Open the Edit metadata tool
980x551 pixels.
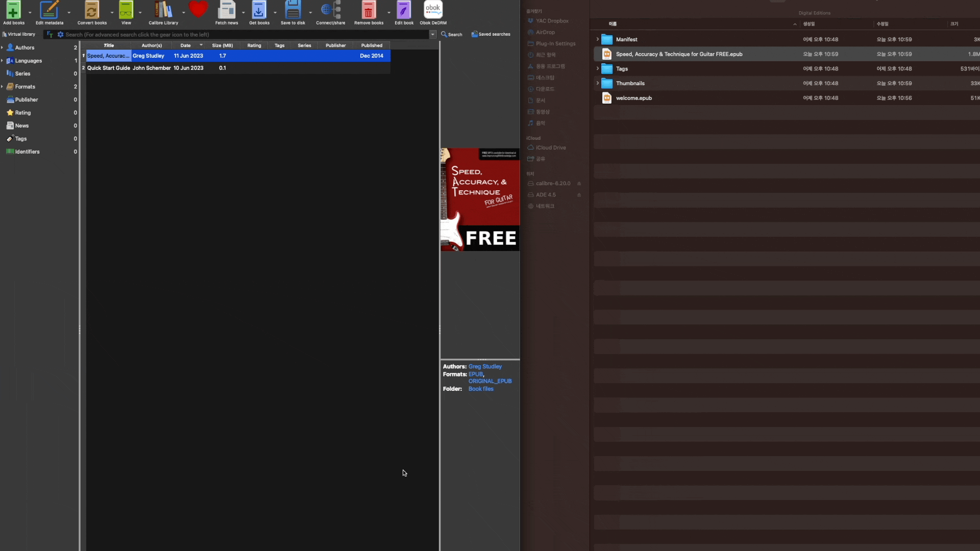[49, 10]
